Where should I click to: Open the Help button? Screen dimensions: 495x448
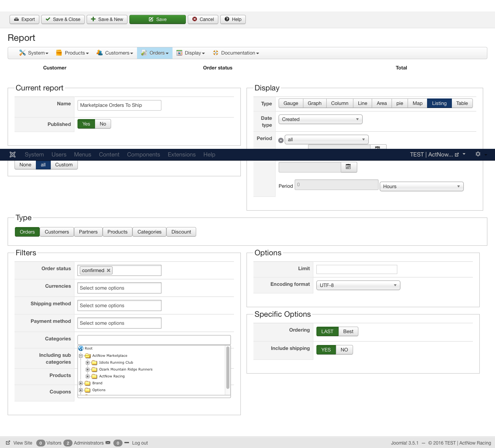(233, 19)
